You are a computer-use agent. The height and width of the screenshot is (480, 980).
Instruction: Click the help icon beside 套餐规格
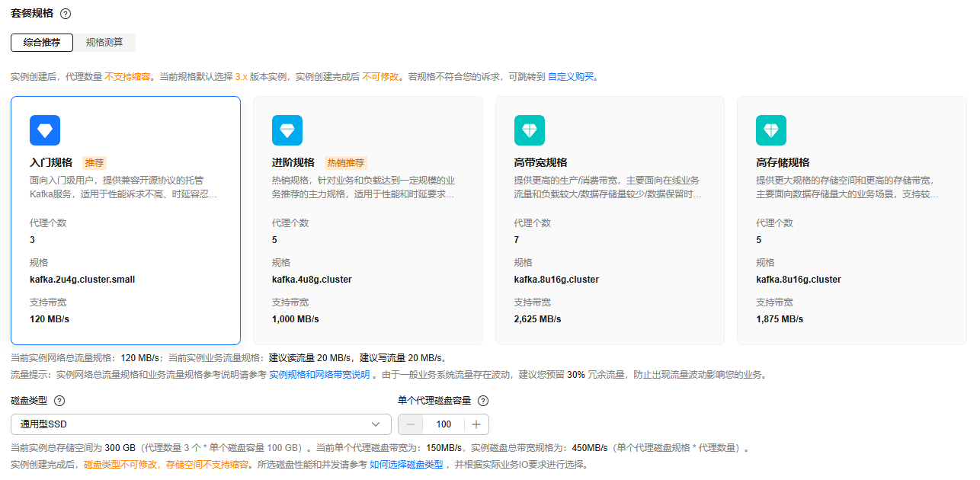[66, 14]
